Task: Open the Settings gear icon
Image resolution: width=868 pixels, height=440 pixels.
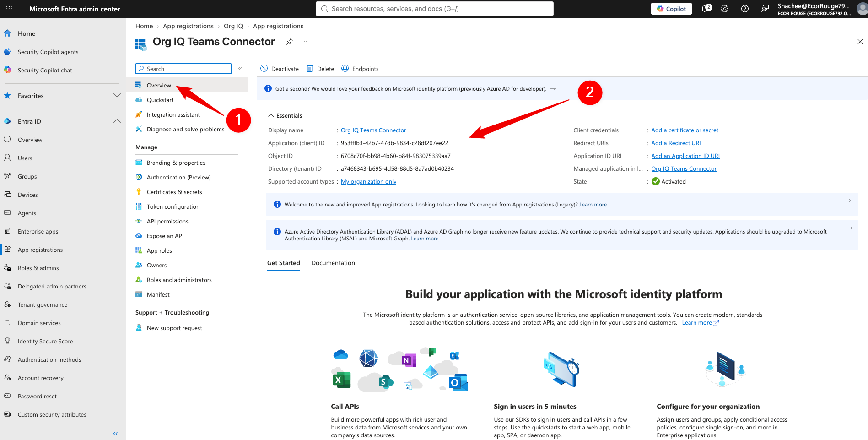Action: [x=725, y=9]
